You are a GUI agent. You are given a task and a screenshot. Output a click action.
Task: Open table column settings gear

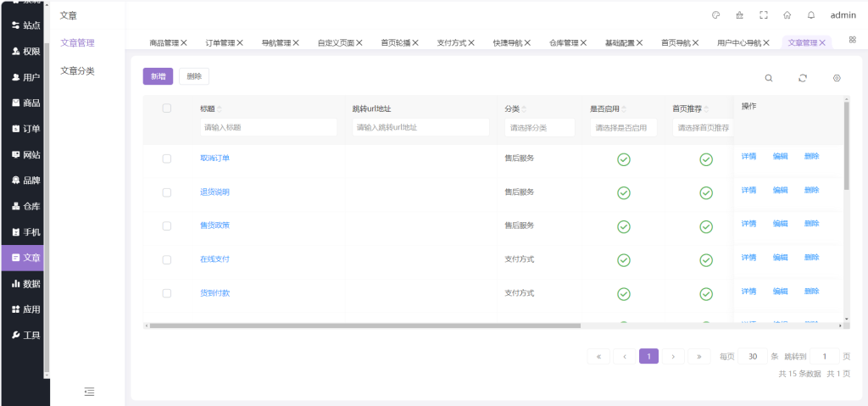(x=837, y=78)
